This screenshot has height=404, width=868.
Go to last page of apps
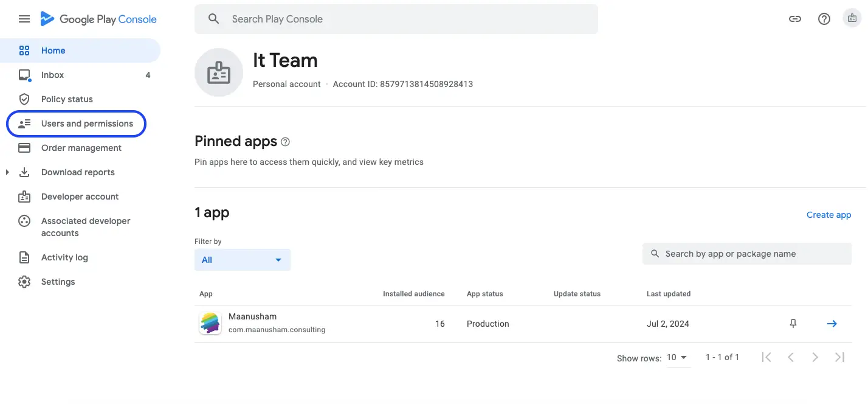pos(839,357)
